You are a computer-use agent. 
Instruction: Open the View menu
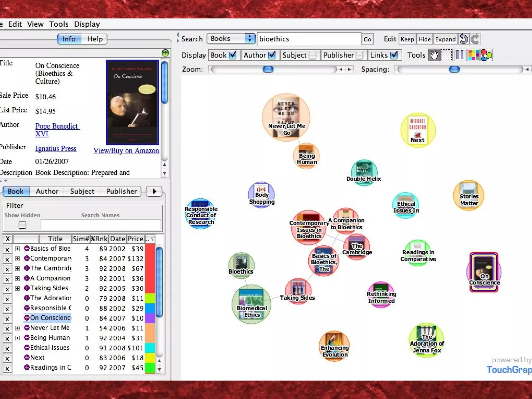point(35,24)
